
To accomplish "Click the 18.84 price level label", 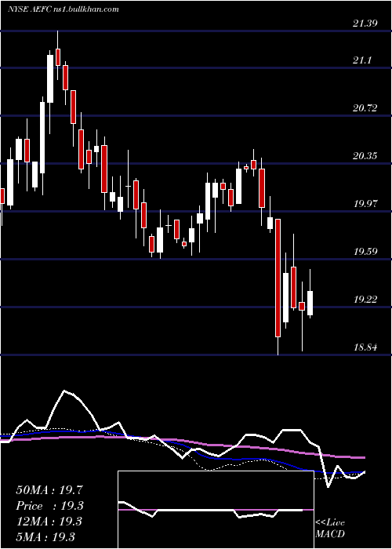I will pyautogui.click(x=365, y=347).
